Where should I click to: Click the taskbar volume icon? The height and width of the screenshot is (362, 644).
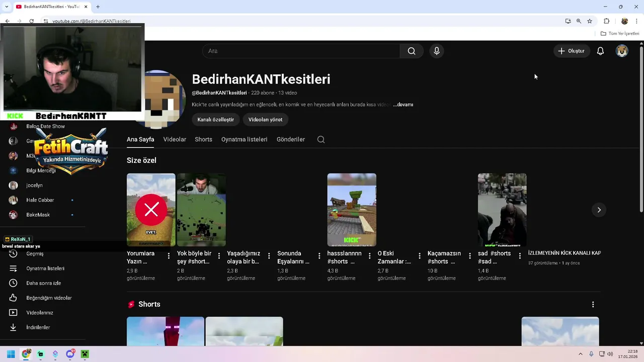click(610, 354)
